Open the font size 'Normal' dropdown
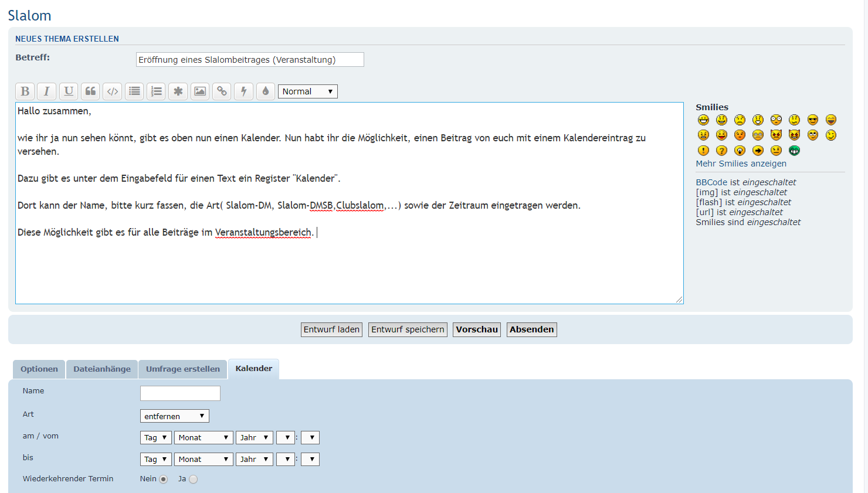868x493 pixels. click(x=307, y=91)
